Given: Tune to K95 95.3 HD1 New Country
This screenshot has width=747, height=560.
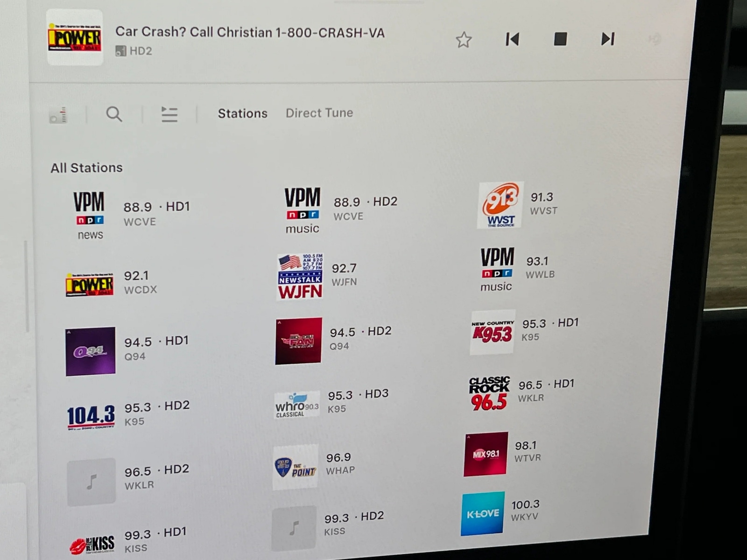Looking at the screenshot, I should tap(493, 332).
